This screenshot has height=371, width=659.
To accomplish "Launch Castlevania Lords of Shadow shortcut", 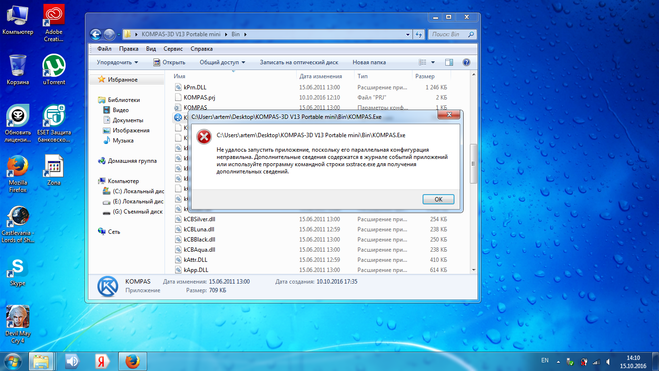I will tap(18, 224).
